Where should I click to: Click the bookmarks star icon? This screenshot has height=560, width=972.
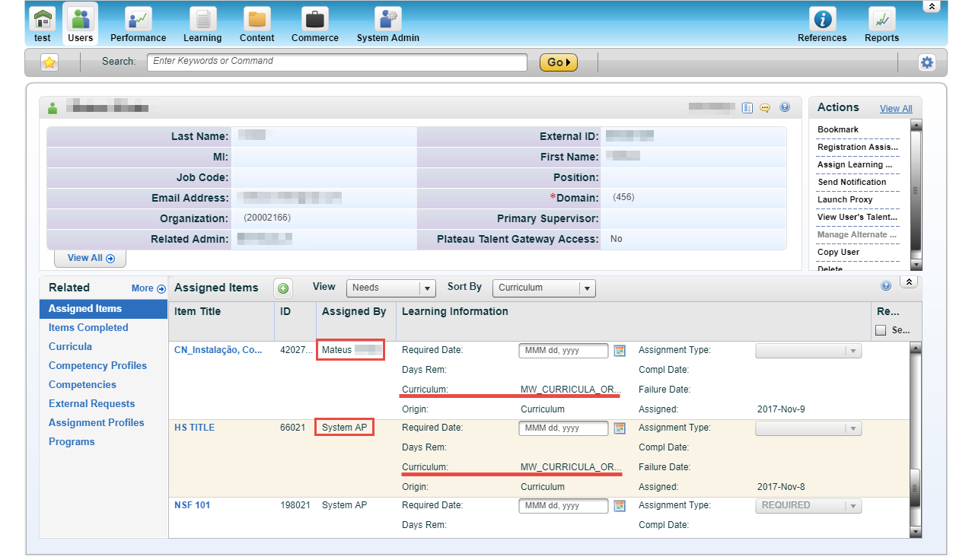click(49, 62)
